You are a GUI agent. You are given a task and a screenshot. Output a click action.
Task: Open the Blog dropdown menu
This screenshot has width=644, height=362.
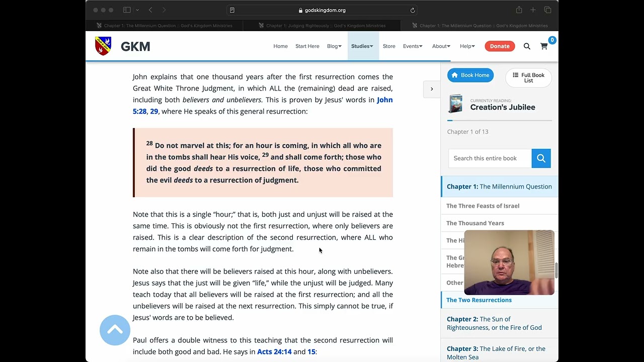tap(334, 46)
